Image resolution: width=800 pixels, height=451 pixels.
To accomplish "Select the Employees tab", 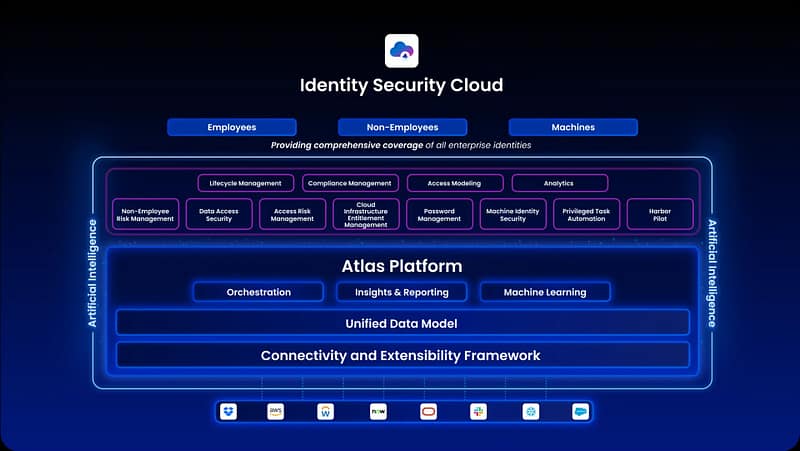I will (x=232, y=127).
